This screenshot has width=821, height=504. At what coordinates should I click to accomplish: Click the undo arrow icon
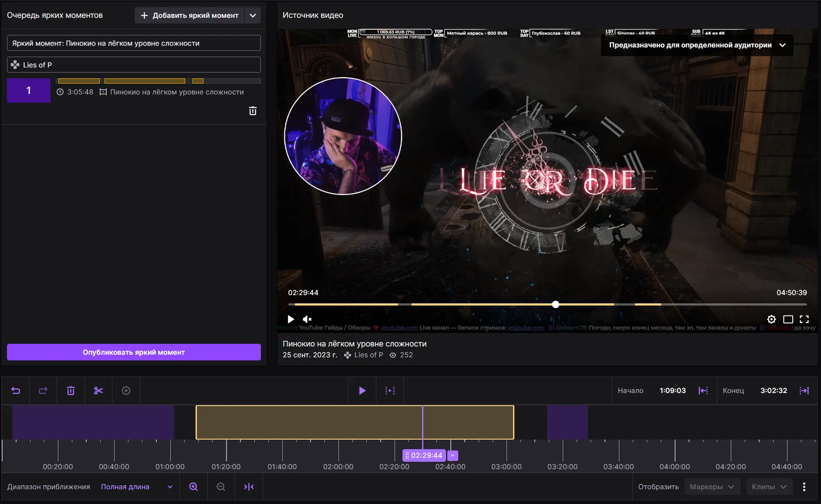(x=16, y=391)
